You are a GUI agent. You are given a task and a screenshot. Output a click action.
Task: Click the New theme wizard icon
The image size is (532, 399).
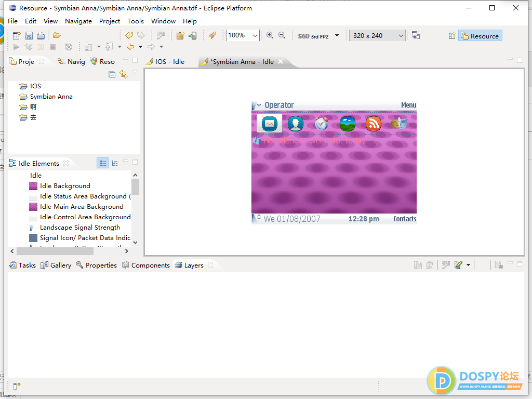coord(16,35)
